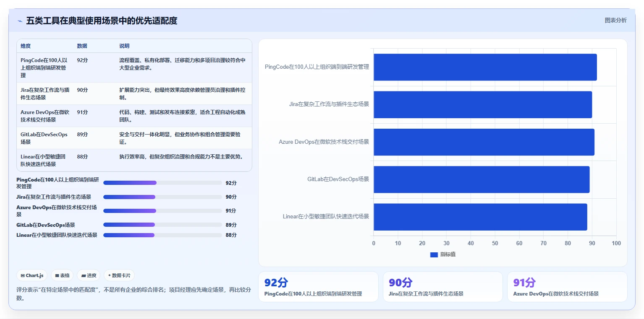This screenshot has height=319, width=644.
Task: Click the 图表分析 label in the header
Action: click(x=615, y=21)
